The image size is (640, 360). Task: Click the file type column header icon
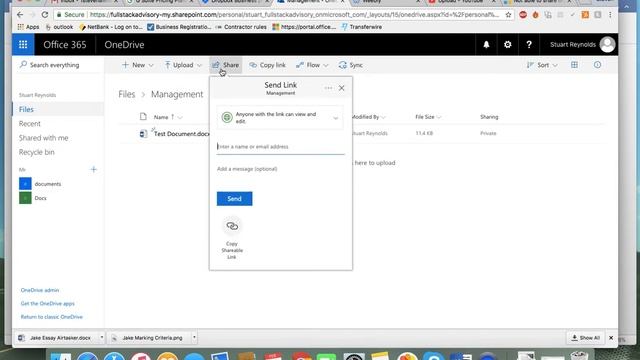click(x=143, y=117)
